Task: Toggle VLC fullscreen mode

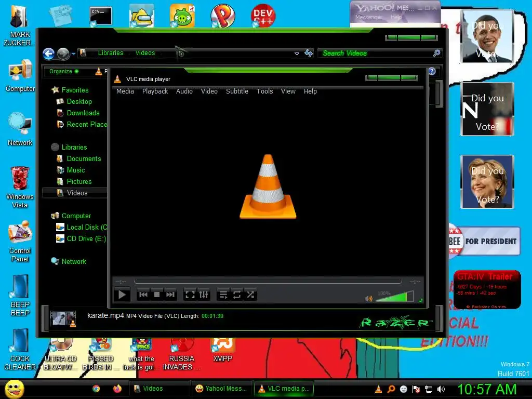Action: tap(190, 295)
